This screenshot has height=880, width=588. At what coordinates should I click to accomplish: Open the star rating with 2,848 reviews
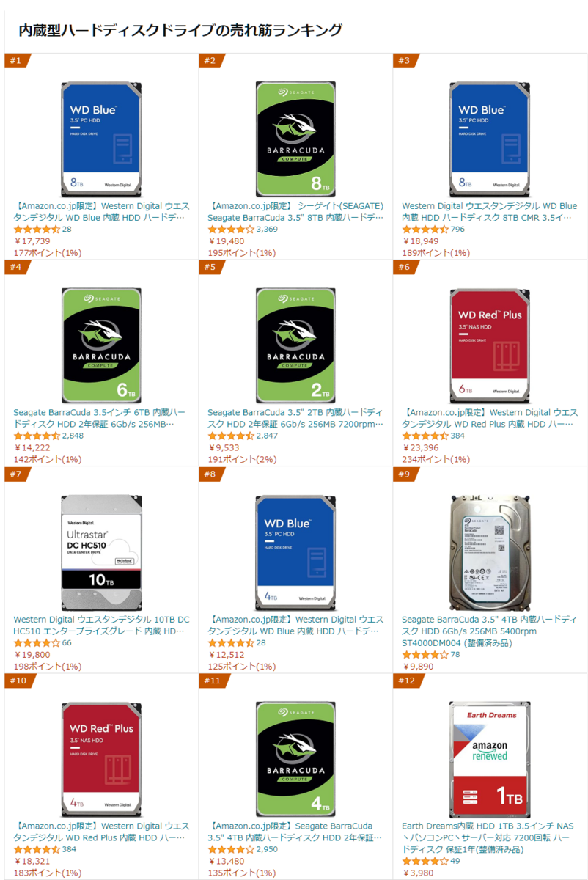37,436
